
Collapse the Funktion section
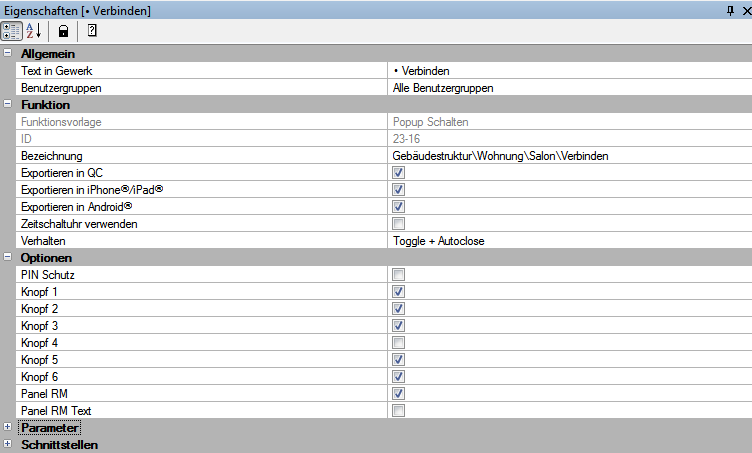coord(8,104)
